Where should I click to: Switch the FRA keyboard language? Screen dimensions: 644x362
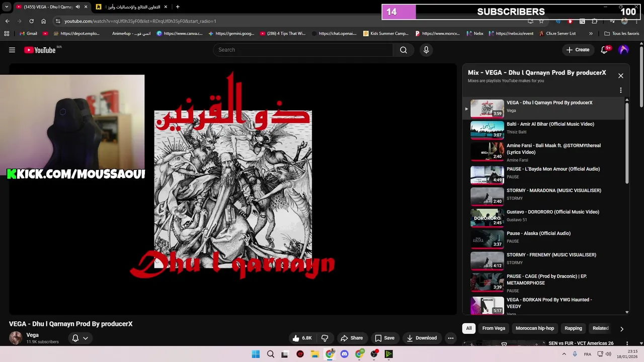point(588,354)
